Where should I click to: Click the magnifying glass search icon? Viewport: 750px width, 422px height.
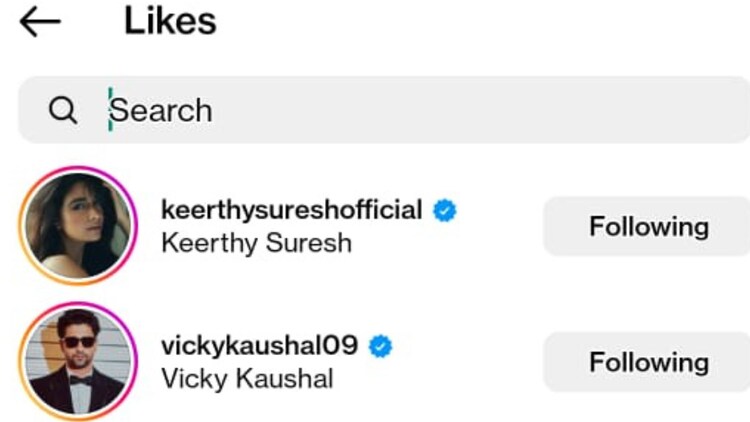(x=62, y=110)
